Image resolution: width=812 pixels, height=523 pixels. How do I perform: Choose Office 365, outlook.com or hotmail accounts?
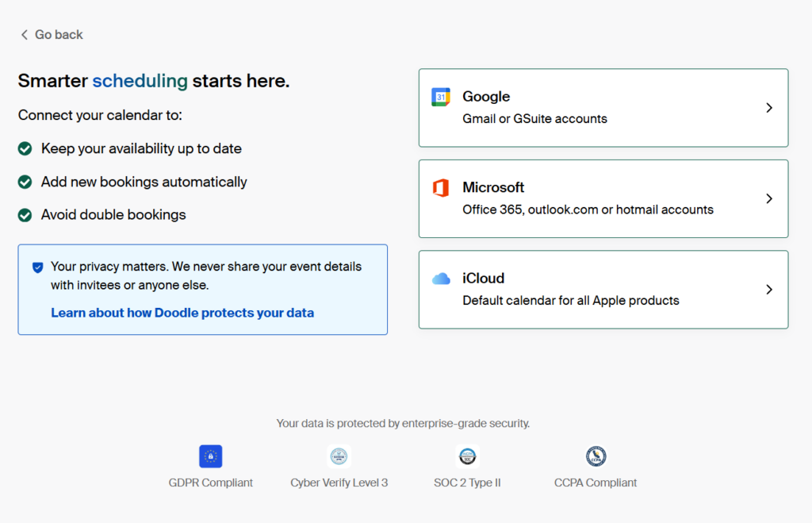click(x=588, y=210)
